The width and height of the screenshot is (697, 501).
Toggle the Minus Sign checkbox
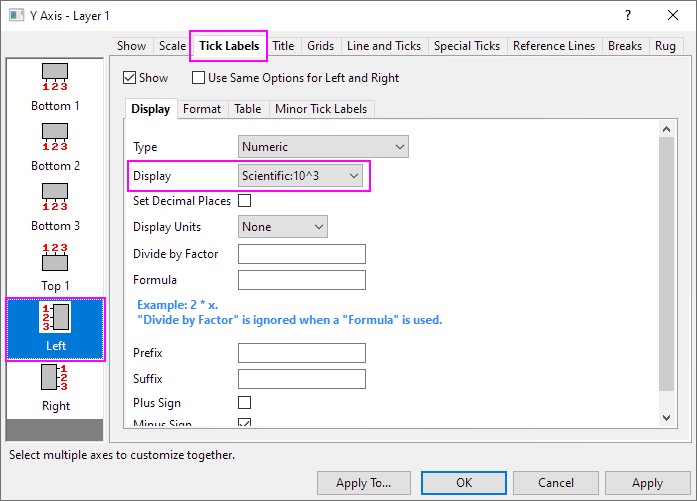pos(244,422)
